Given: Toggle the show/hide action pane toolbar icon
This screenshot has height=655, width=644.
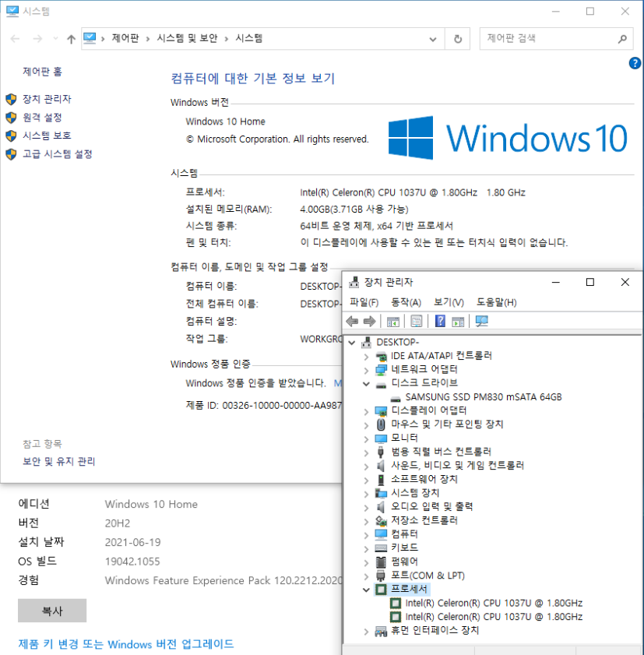Looking at the screenshot, I should [458, 321].
